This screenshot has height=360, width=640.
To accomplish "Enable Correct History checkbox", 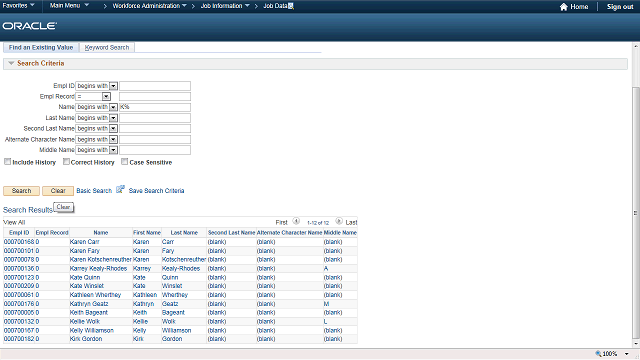I will click(x=66, y=162).
